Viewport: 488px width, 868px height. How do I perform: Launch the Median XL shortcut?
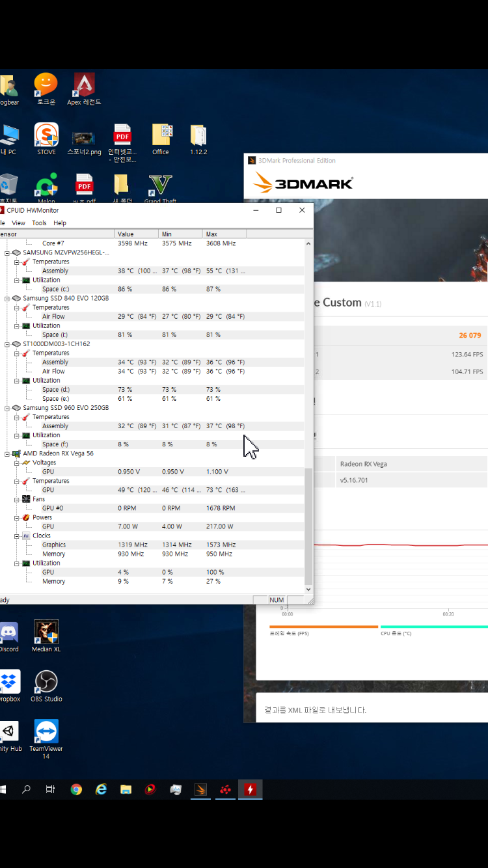tap(46, 636)
